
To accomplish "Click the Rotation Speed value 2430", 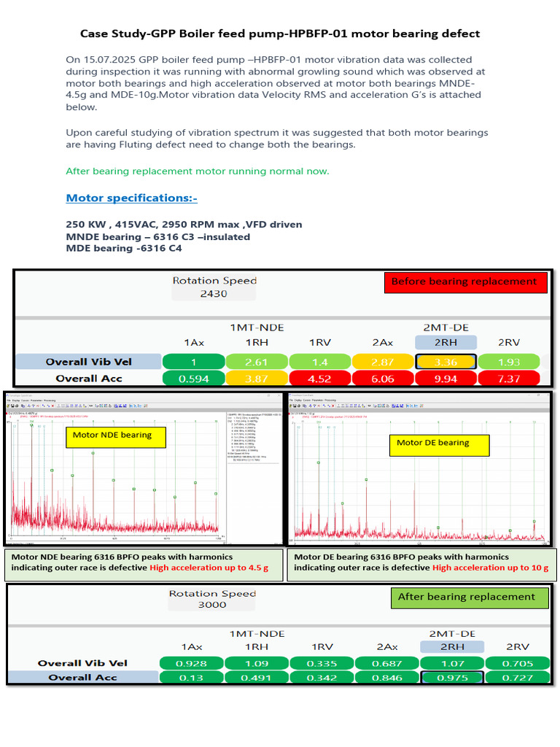I will 214,294.
